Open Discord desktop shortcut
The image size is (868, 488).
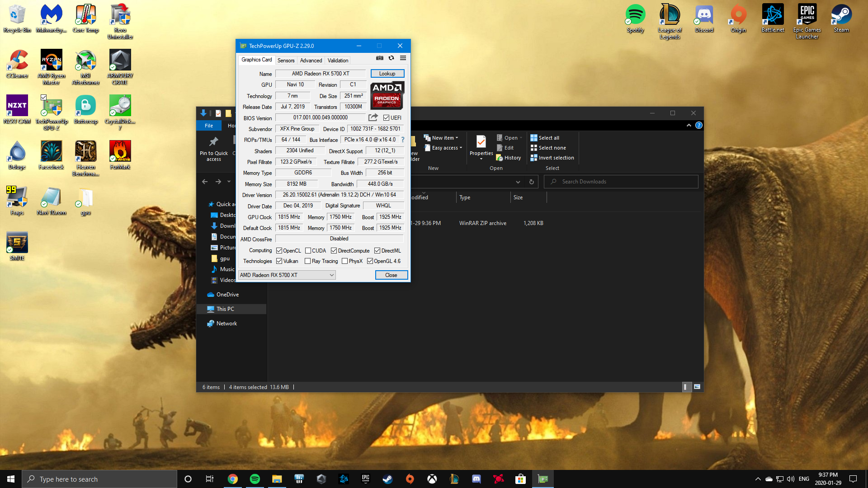click(x=704, y=19)
